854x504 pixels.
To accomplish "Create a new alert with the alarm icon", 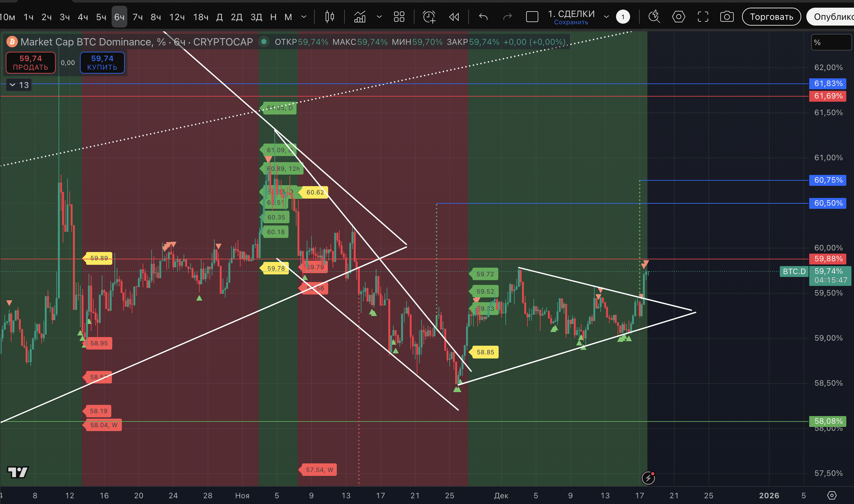I will click(429, 17).
